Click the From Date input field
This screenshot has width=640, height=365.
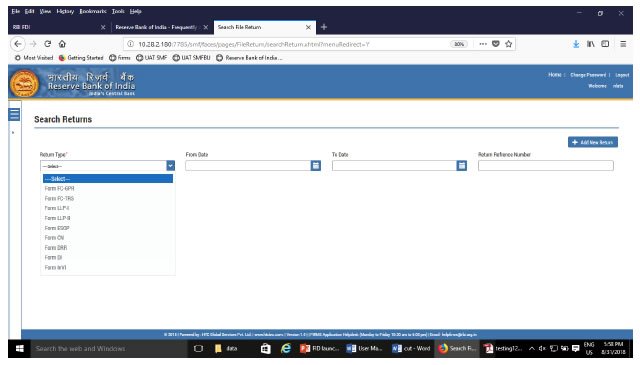248,165
